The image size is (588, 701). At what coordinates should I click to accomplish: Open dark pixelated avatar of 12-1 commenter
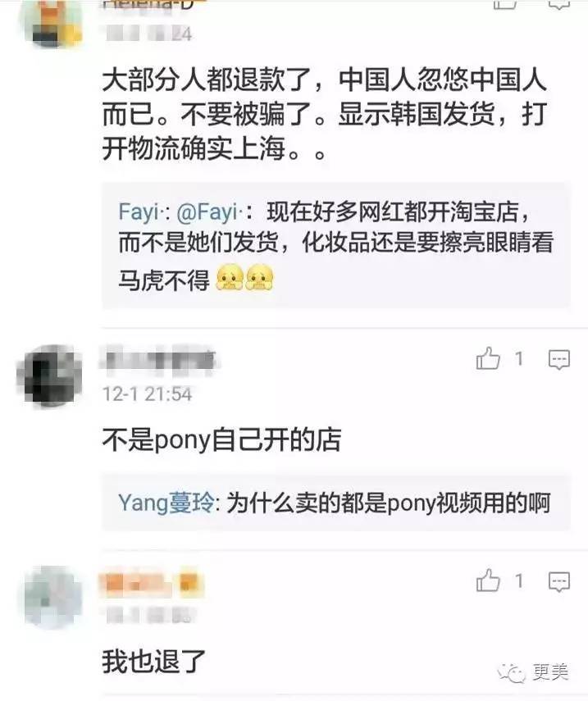(50, 375)
